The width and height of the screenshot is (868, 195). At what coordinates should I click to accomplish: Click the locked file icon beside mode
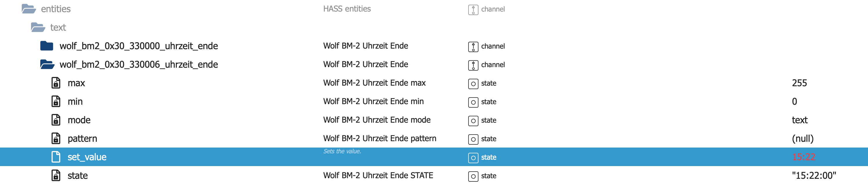(x=56, y=120)
